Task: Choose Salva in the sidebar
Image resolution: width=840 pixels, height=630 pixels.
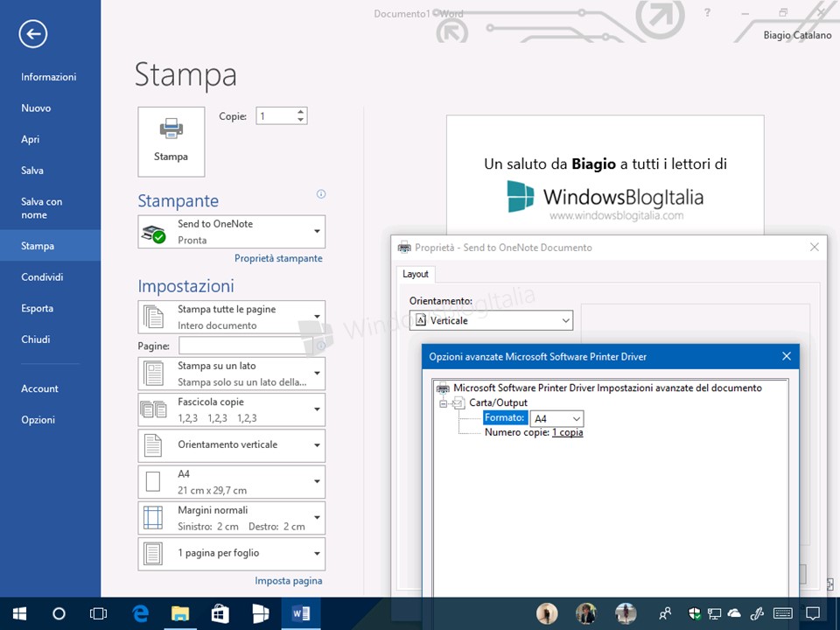Action: click(32, 171)
